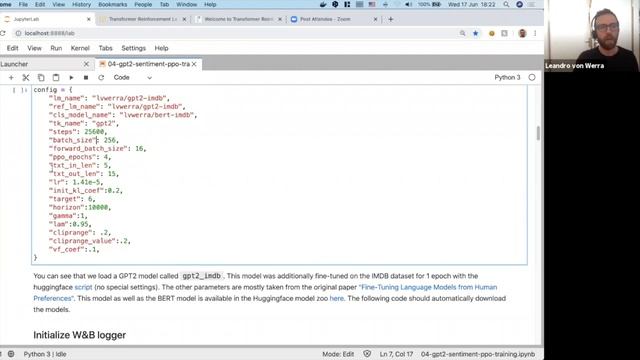
Task: Close the Post Attendee - Zoom browser tab
Action: pos(376,19)
